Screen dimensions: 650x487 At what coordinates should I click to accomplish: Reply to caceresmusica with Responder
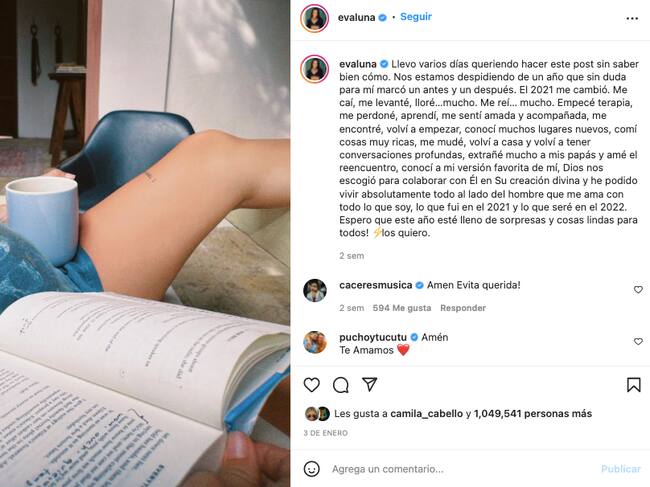pos(463,308)
